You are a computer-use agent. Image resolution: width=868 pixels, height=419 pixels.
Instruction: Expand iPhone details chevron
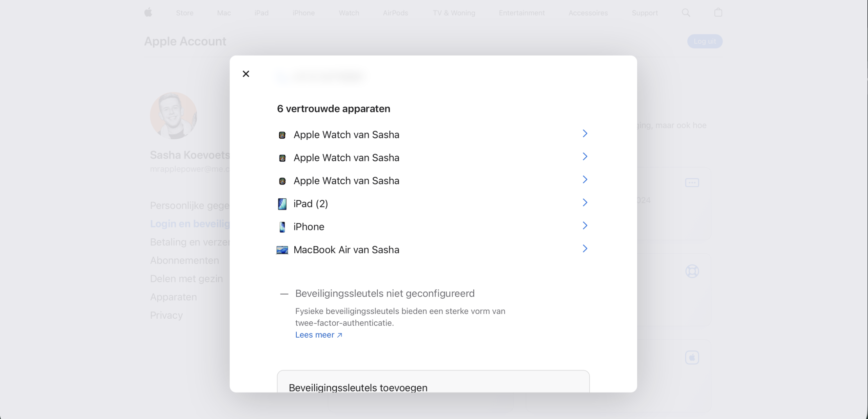tap(585, 226)
